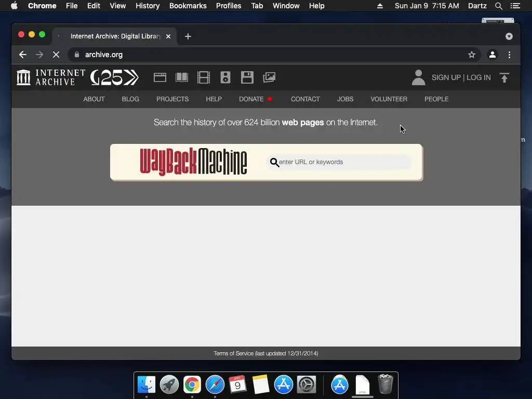
Task: Open the Audio speaker icon
Action: click(x=225, y=77)
